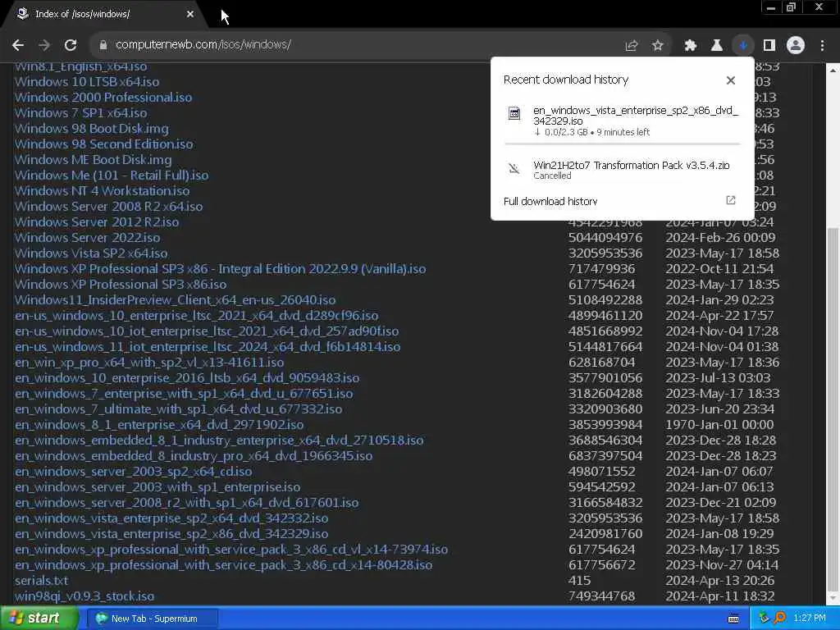Bookmark this page with the star icon
Screen dimensions: 840x630
[x=658, y=46]
